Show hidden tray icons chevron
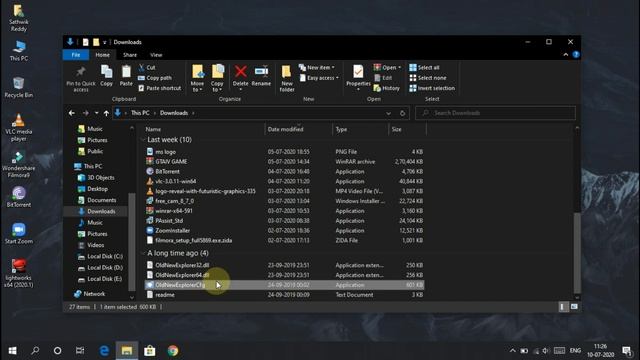Screen dimensions: 640x360 pos(513,351)
